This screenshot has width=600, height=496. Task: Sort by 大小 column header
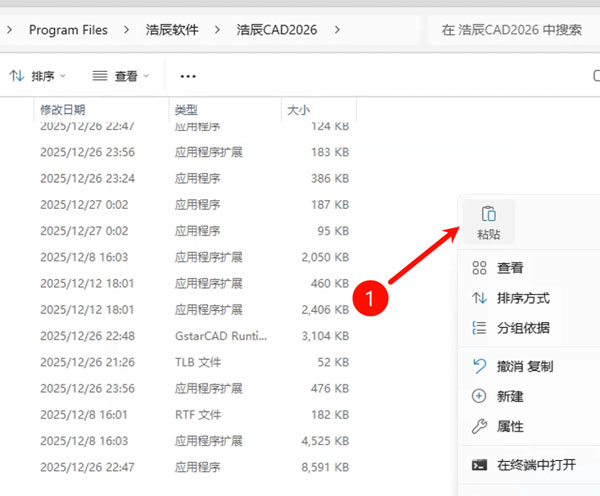319,110
